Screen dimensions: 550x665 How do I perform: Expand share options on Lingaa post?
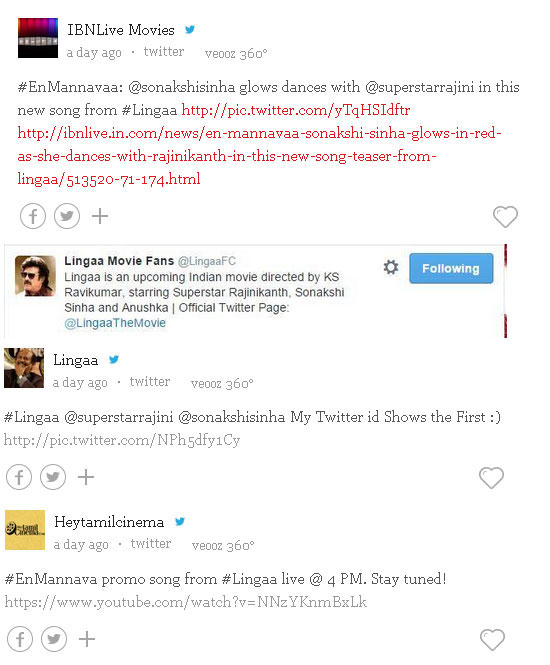(x=86, y=477)
